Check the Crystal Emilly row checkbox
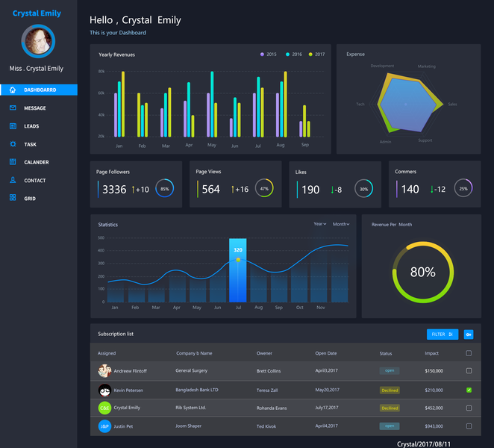Screen dimensions: 494x448 [469, 408]
